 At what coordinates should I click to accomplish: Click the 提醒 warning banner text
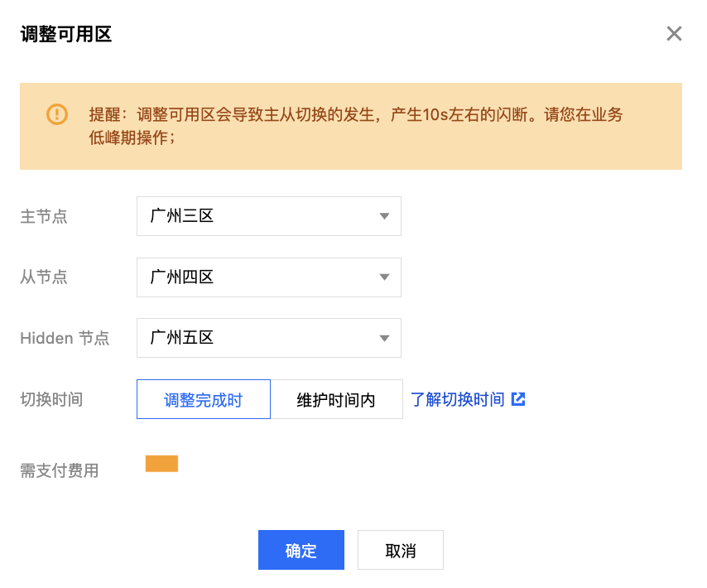coord(356,126)
